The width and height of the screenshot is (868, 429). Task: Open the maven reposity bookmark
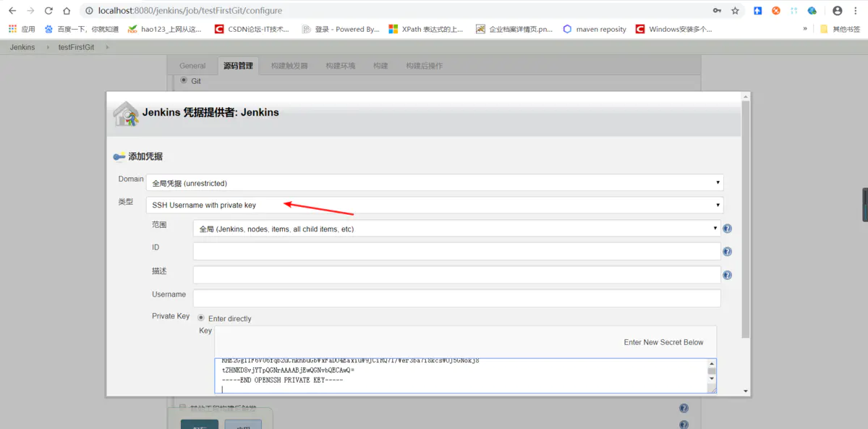[x=595, y=30]
